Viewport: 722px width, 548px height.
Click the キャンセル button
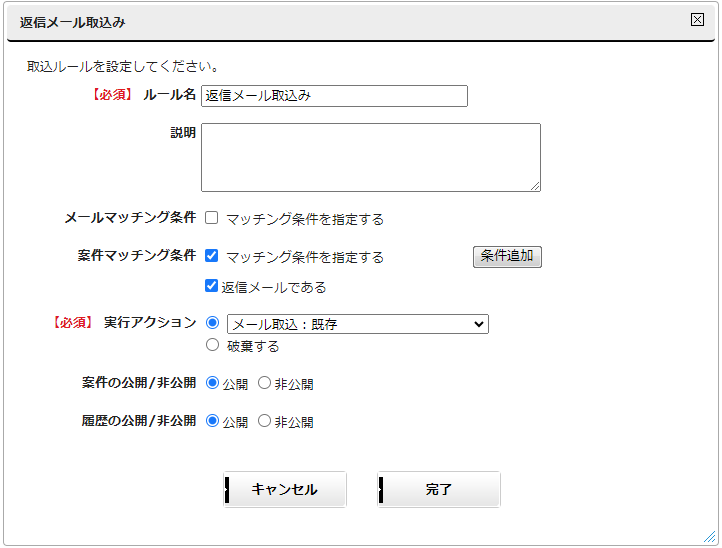tap(285, 490)
